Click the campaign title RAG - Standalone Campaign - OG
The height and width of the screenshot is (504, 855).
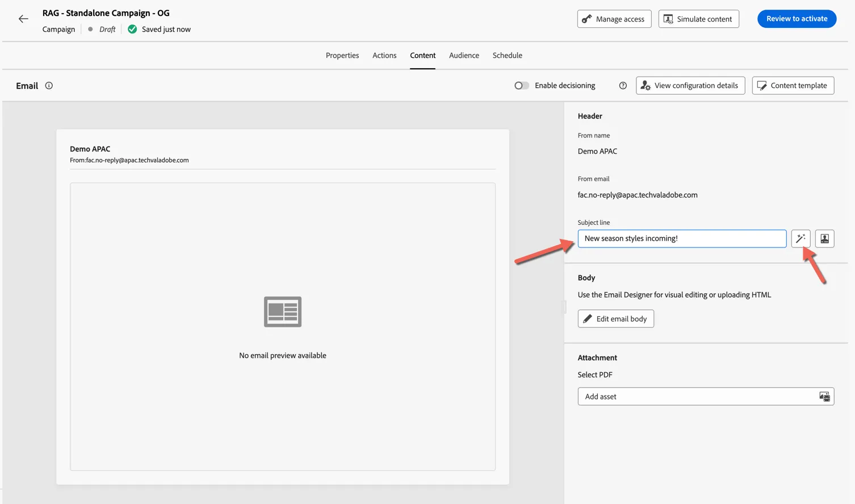pos(106,13)
